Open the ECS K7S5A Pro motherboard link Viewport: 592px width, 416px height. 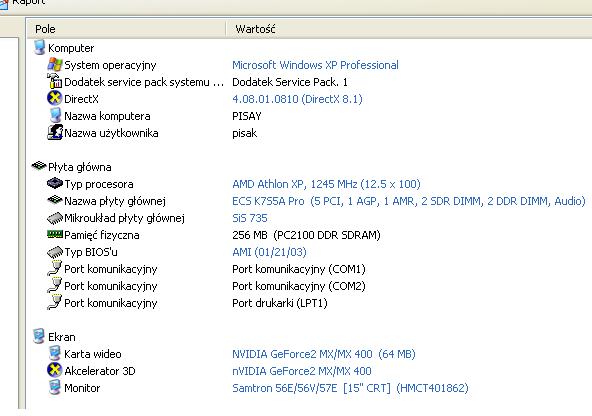point(409,201)
